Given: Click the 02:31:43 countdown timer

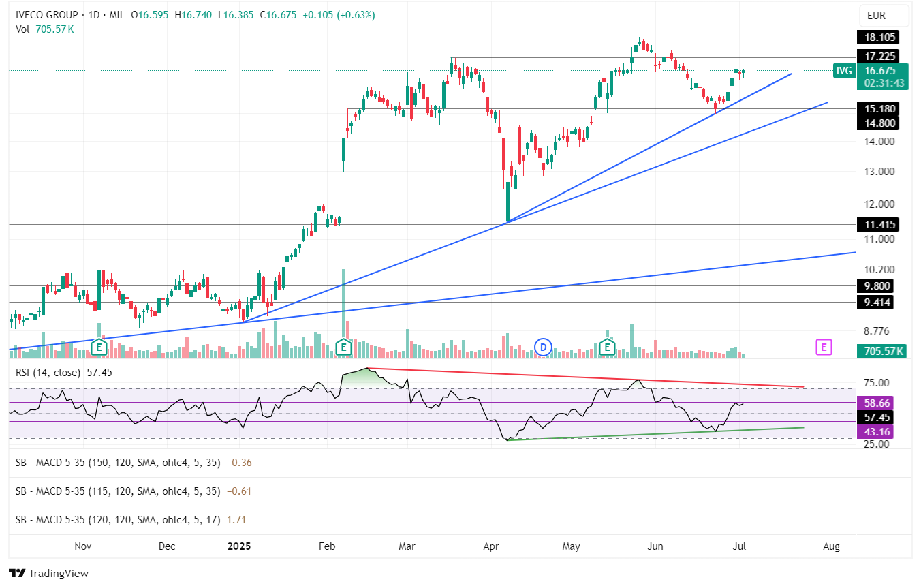Looking at the screenshot, I should pyautogui.click(x=883, y=83).
